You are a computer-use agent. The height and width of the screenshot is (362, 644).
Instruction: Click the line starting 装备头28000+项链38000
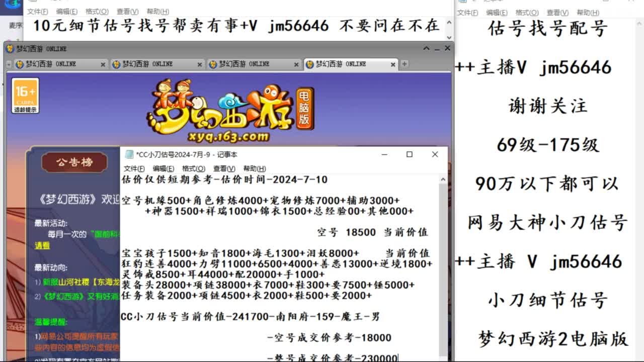[x=268, y=285]
